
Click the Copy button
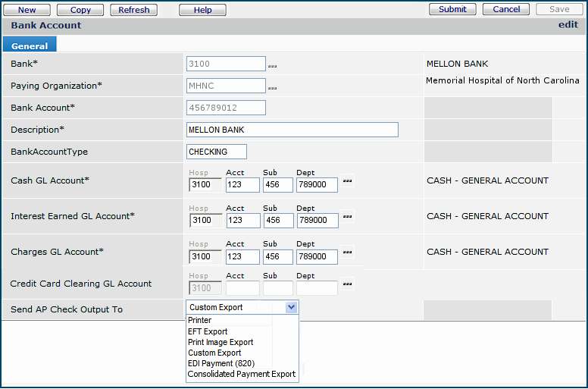[x=80, y=10]
